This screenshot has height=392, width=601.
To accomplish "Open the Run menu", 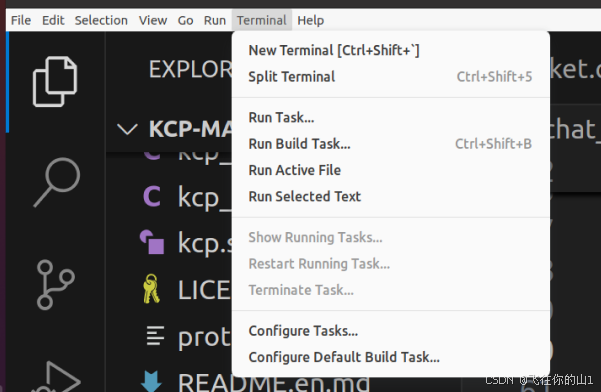I will click(x=215, y=20).
